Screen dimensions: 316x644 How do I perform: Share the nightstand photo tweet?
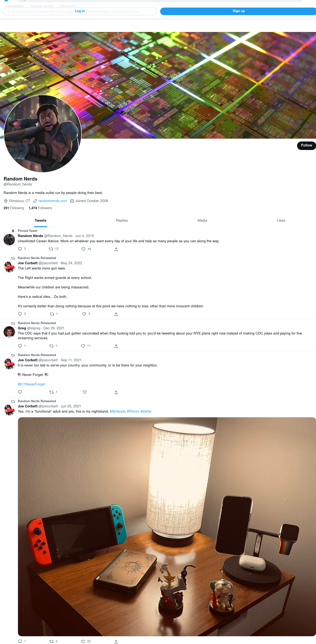(116, 641)
